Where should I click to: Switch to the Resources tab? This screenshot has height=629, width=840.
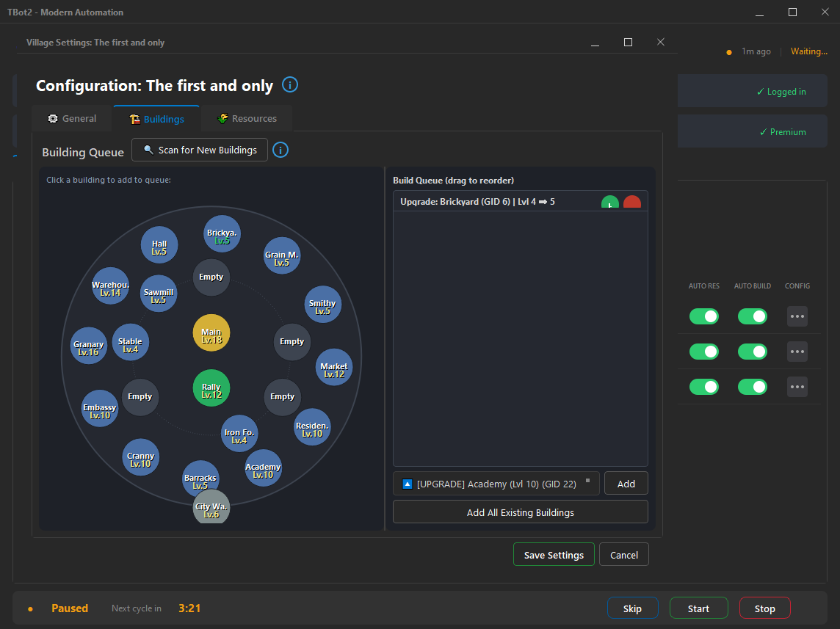coord(246,119)
